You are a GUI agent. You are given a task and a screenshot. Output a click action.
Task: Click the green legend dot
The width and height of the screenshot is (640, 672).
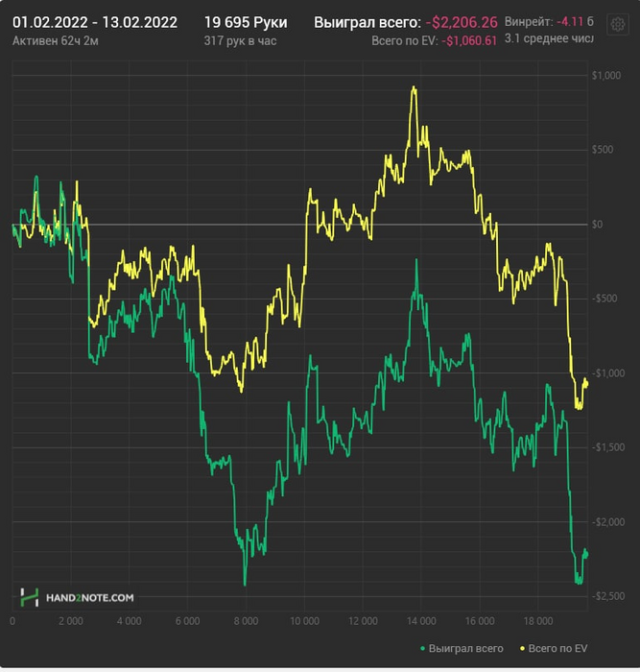422,649
